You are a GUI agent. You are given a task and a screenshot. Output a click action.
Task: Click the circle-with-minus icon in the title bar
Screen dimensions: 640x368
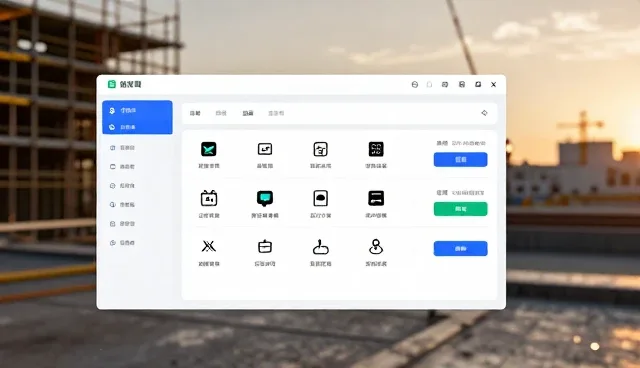point(415,84)
